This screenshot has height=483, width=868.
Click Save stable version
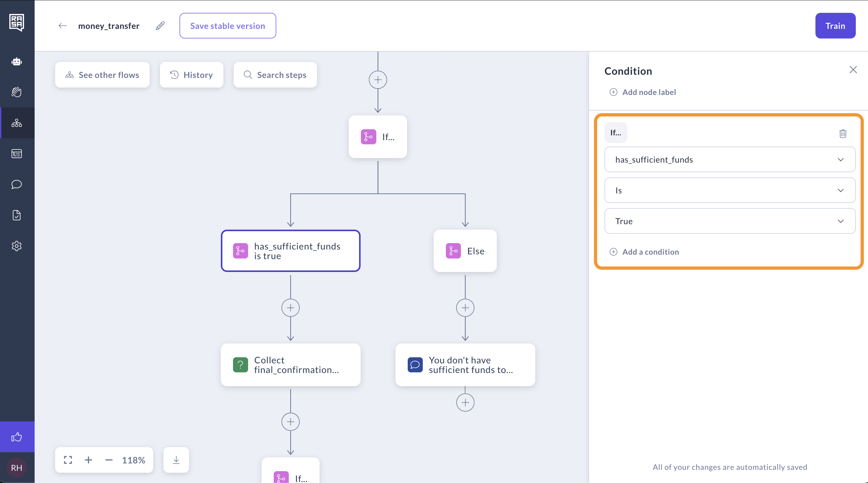[228, 26]
